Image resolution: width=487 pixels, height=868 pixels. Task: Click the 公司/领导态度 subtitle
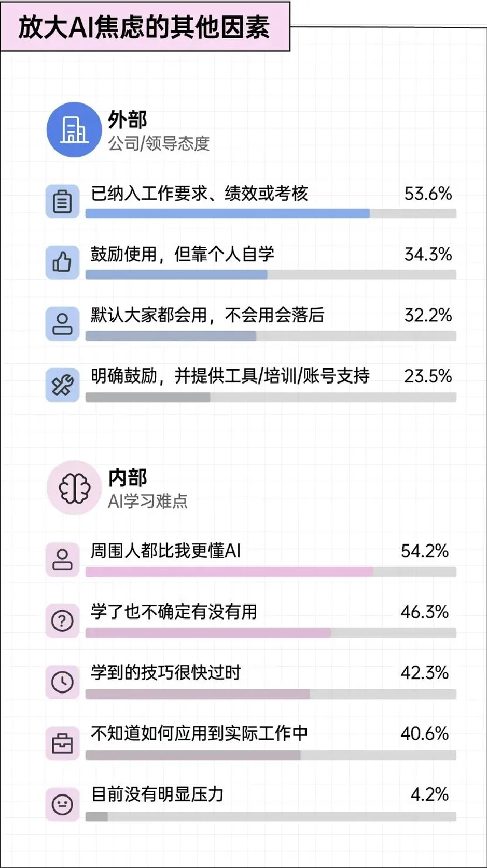159,144
